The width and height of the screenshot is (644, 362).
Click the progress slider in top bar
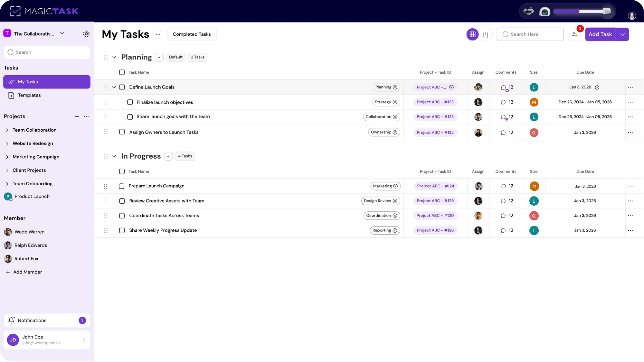pyautogui.click(x=582, y=12)
